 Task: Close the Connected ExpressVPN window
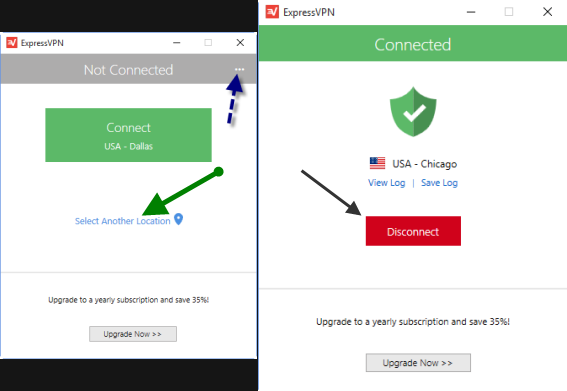click(547, 12)
